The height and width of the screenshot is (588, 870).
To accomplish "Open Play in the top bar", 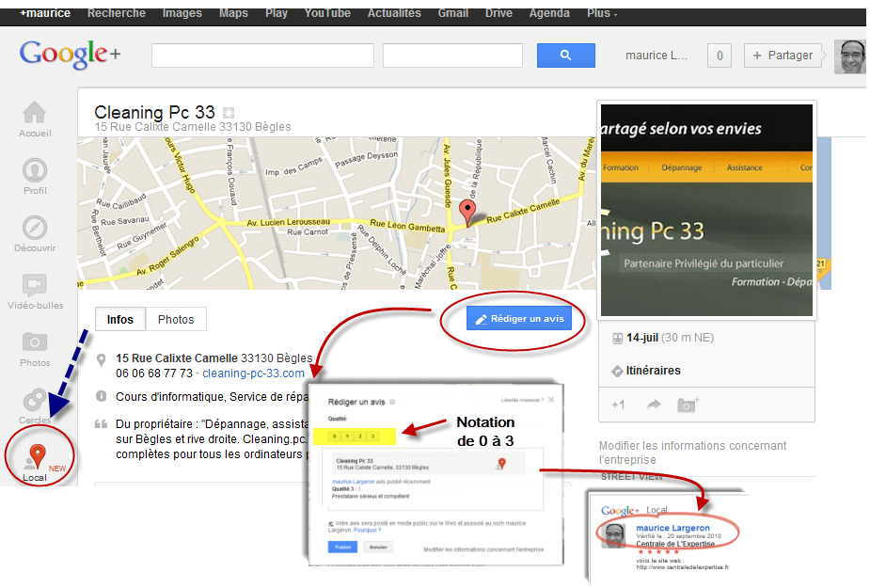I will [277, 13].
